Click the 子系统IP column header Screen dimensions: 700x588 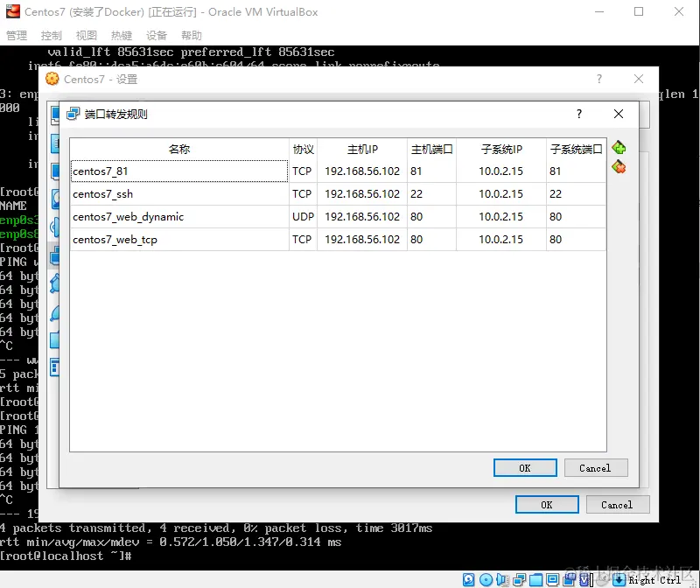tap(501, 149)
